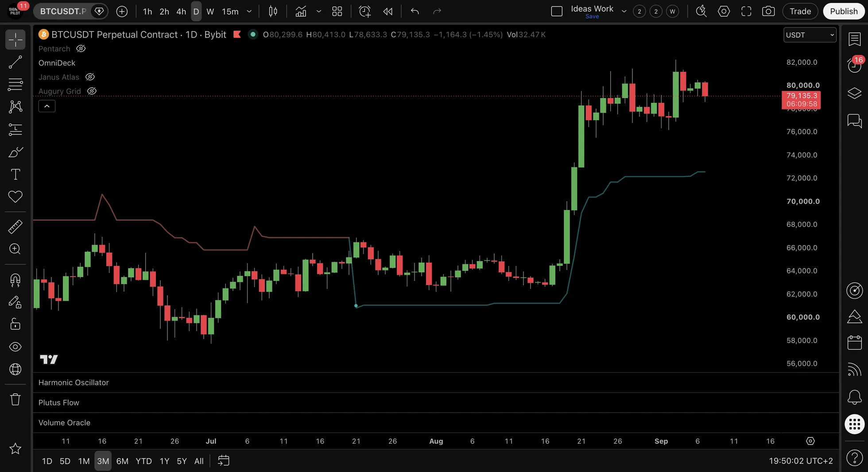The height and width of the screenshot is (472, 868).
Task: Open the calendar panel in right sidebar
Action: [x=854, y=343]
